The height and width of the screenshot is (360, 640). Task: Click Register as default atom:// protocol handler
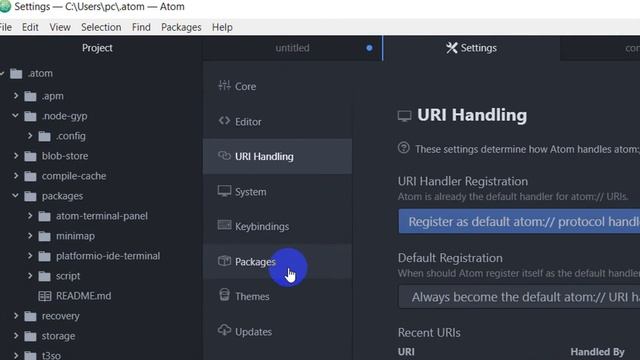(x=519, y=222)
